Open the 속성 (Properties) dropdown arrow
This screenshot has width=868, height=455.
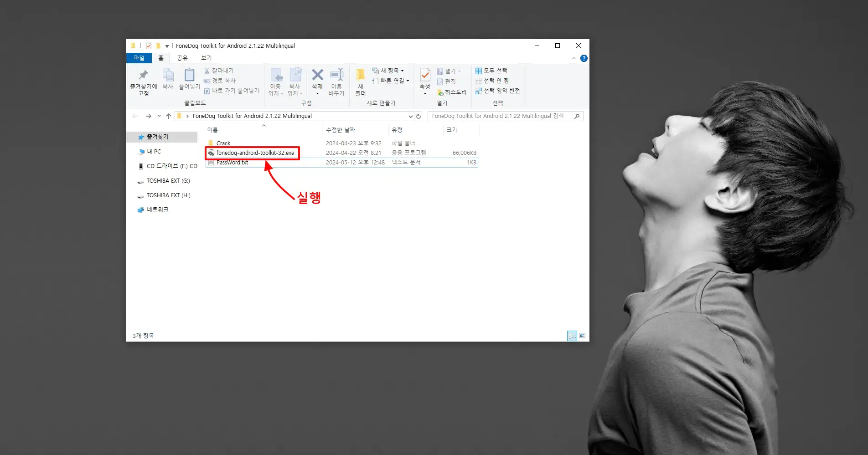(425, 93)
